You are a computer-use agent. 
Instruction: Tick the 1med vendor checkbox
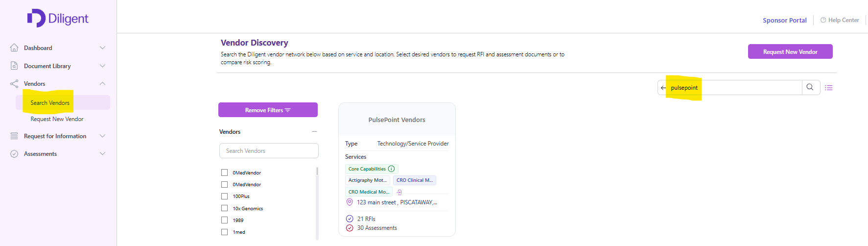click(x=224, y=232)
